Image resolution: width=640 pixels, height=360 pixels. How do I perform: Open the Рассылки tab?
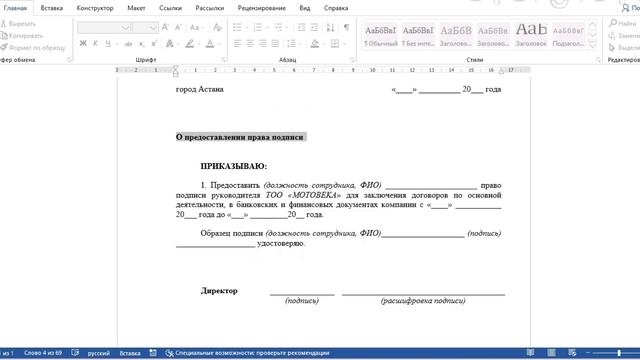pos(209,8)
